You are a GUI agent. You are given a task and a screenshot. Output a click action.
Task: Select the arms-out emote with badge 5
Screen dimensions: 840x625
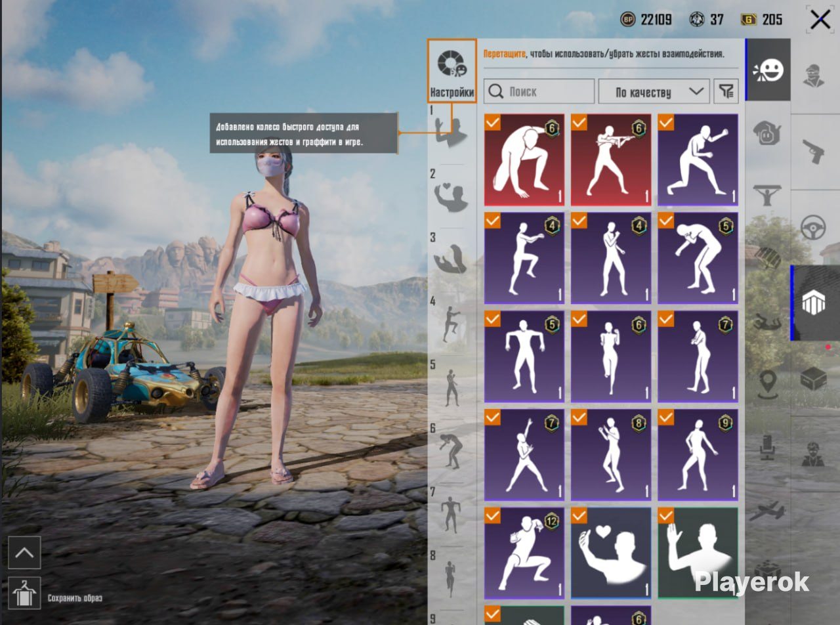click(524, 356)
